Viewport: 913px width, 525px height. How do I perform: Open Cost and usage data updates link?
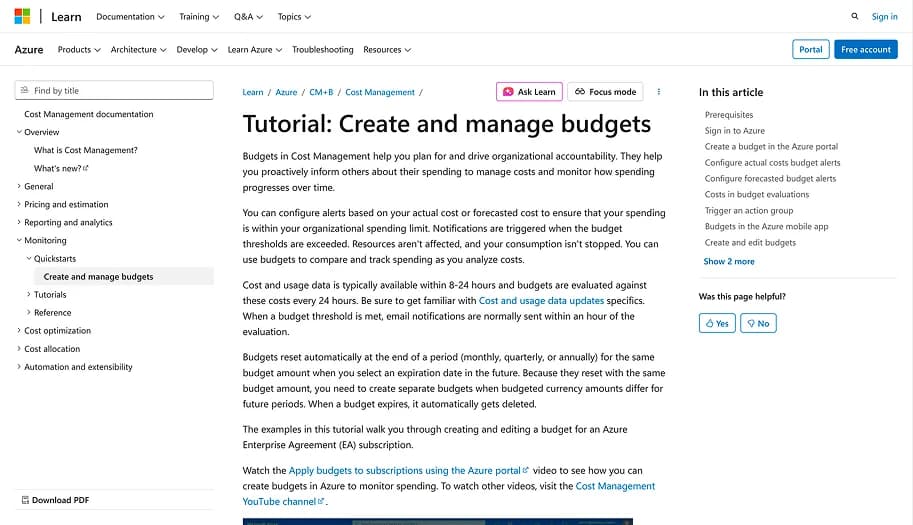tap(541, 300)
